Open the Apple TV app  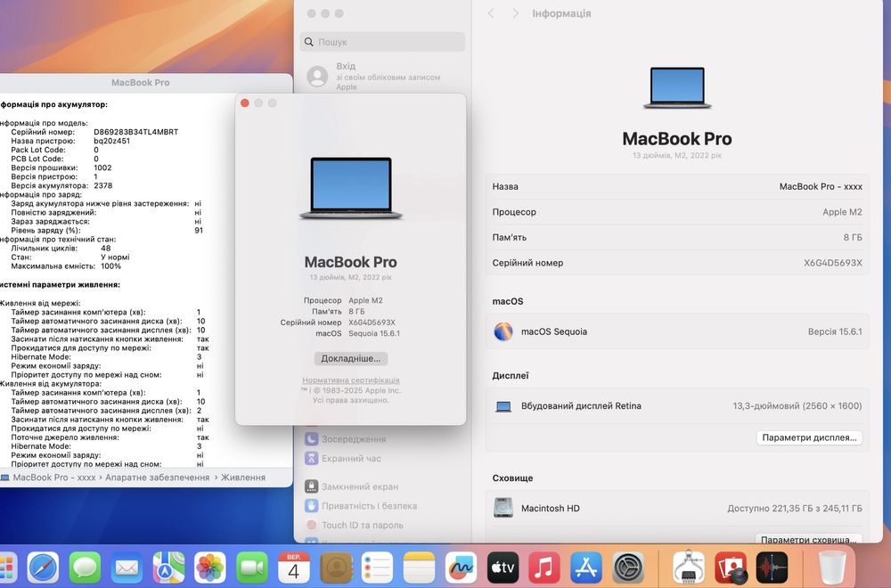503,567
